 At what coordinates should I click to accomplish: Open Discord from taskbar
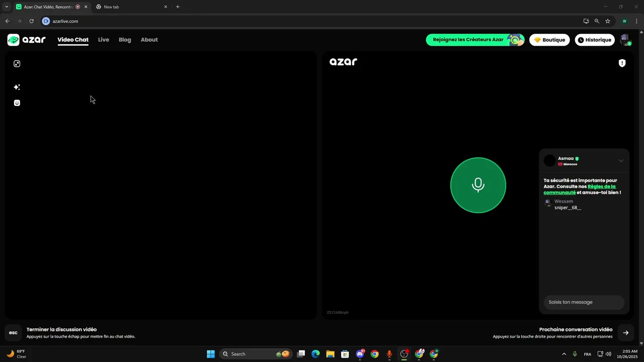[x=360, y=354]
